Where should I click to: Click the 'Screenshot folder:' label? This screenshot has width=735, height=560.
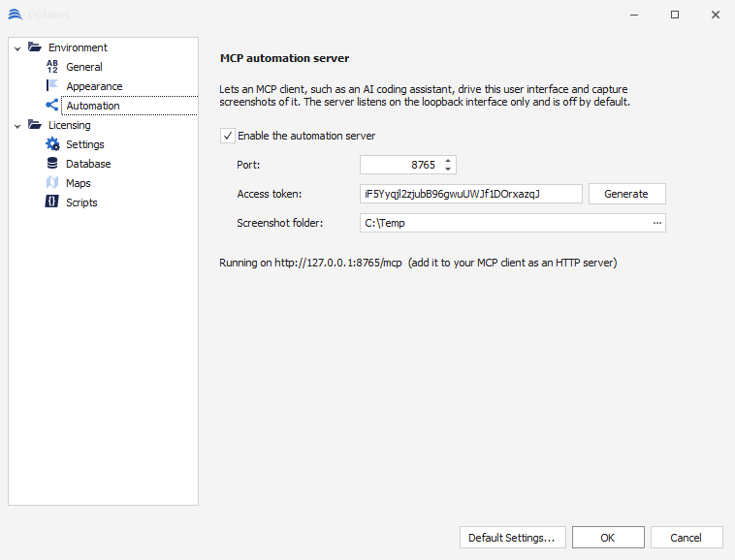280,223
